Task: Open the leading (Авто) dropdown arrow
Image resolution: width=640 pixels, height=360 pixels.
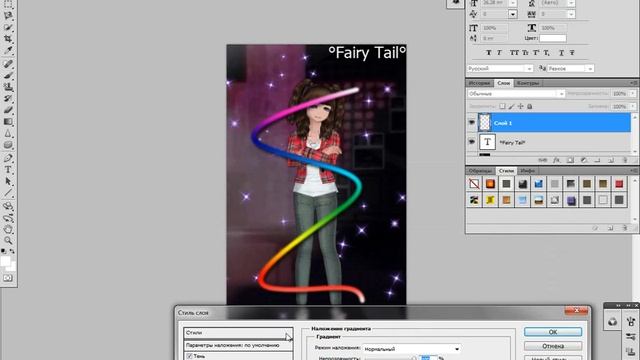Action: [571, 3]
